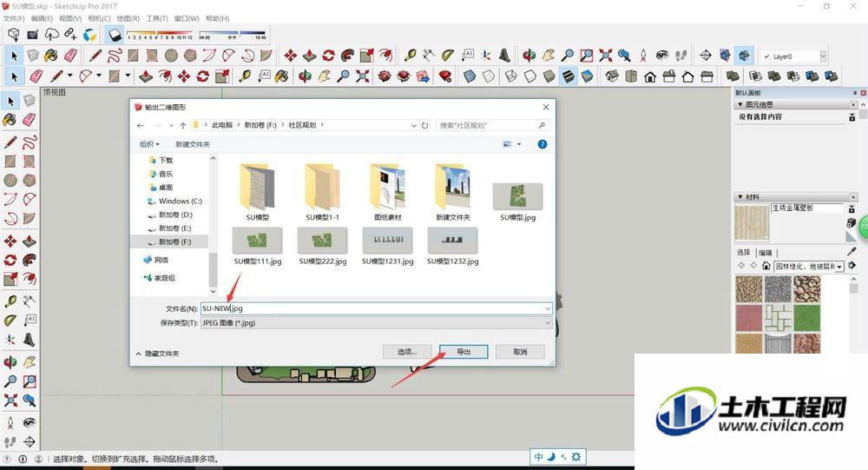
Task: Select the Look Around eye tool in the left toolbar
Action: click(x=30, y=423)
